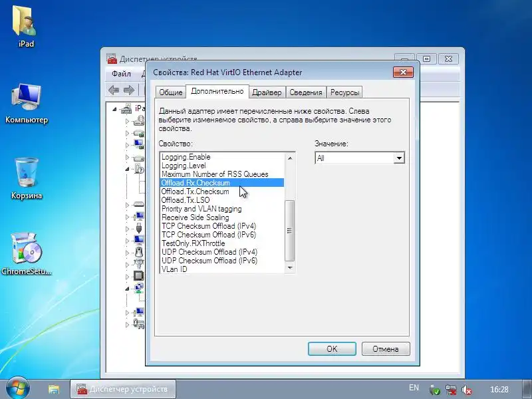
Task: Open Explorer folder icon on the taskbar
Action: pyautogui.click(x=54, y=389)
